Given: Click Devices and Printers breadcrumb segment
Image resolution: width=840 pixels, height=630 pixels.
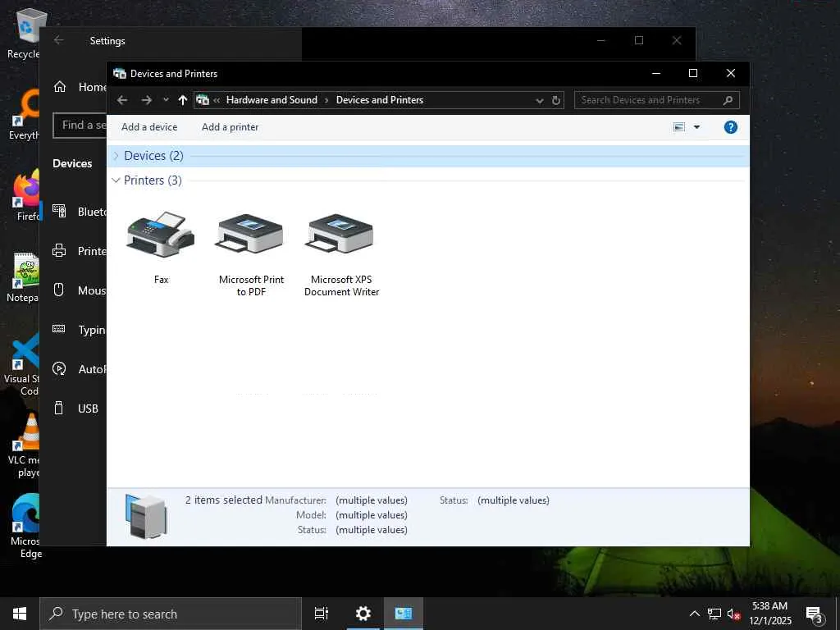Looking at the screenshot, I should [x=380, y=100].
